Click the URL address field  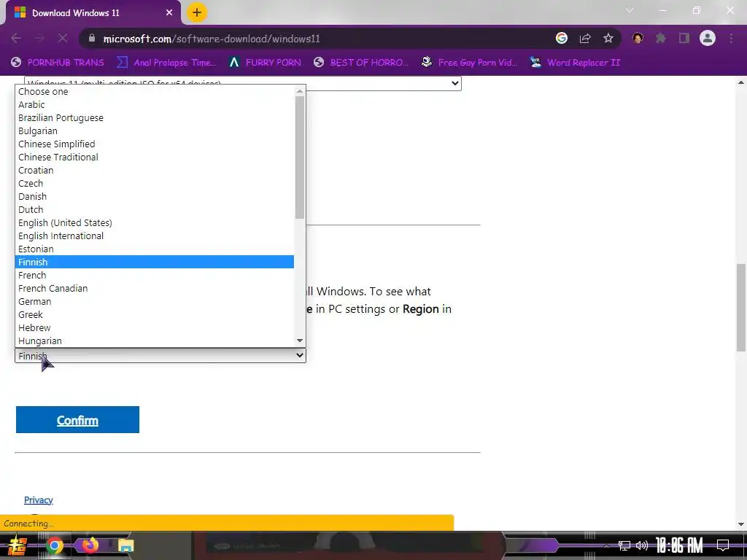[314, 39]
